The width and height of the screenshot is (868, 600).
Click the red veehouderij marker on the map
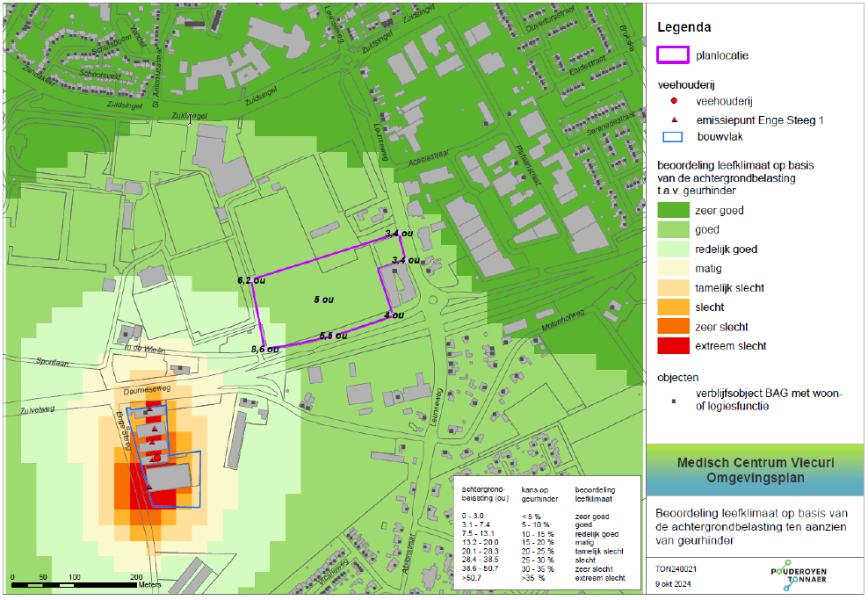pos(156,459)
